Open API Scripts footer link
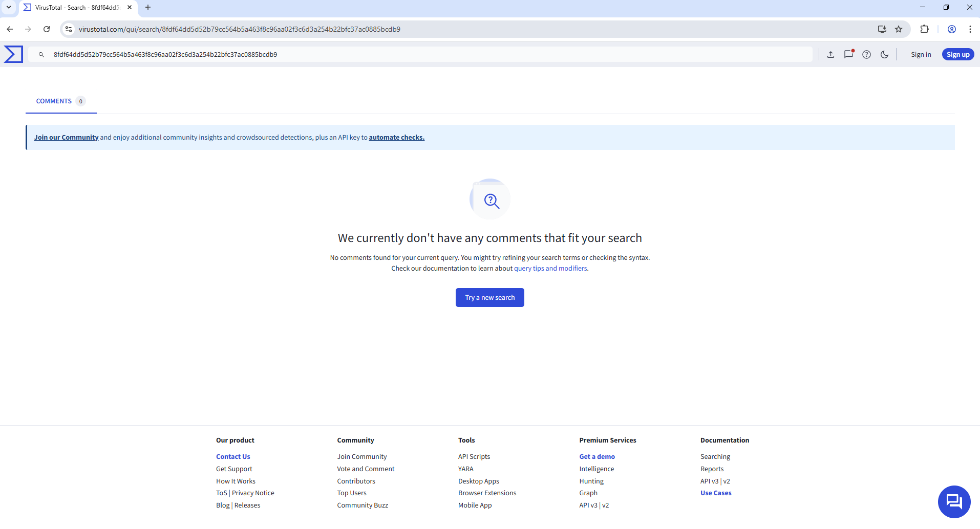 pyautogui.click(x=474, y=457)
